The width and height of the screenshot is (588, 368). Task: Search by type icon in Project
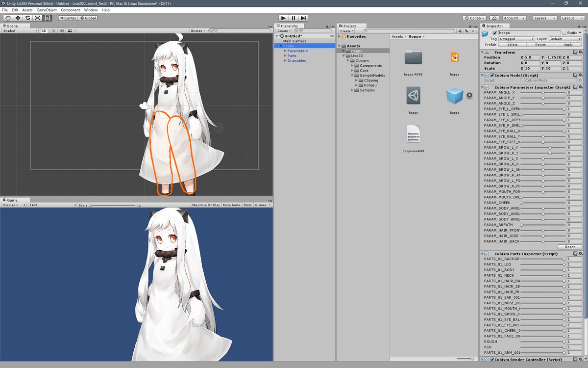pyautogui.click(x=460, y=31)
